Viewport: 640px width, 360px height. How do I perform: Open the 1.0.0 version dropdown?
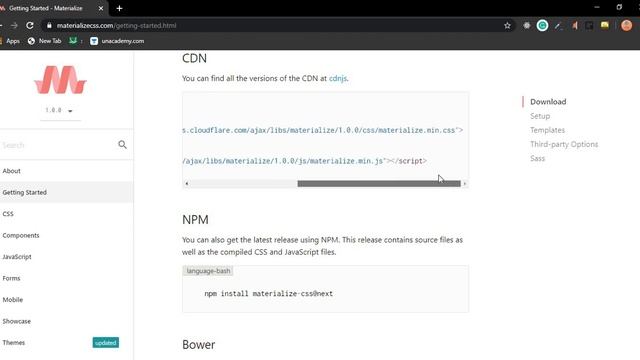click(60, 111)
